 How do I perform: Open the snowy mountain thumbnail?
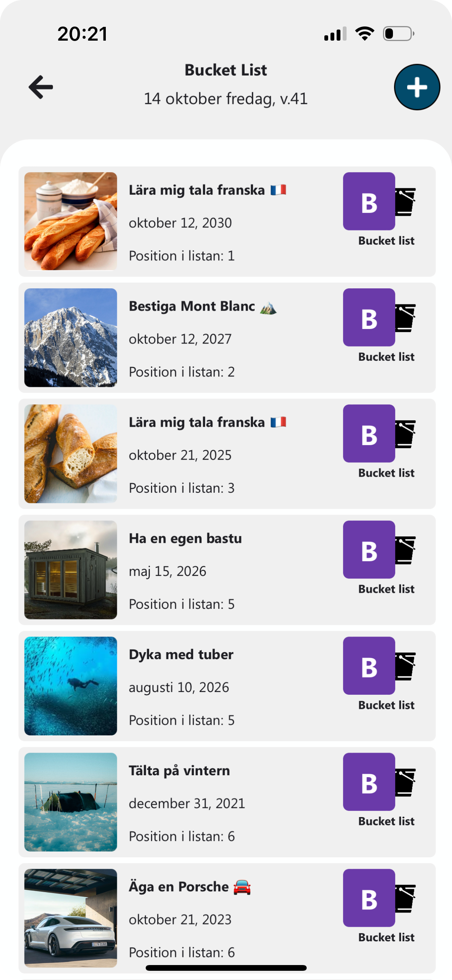tap(71, 337)
